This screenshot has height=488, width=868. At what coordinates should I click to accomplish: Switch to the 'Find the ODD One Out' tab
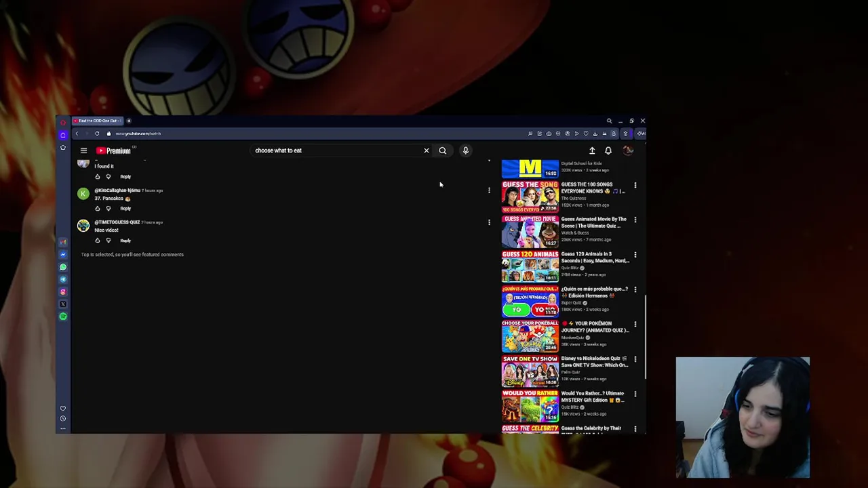97,121
